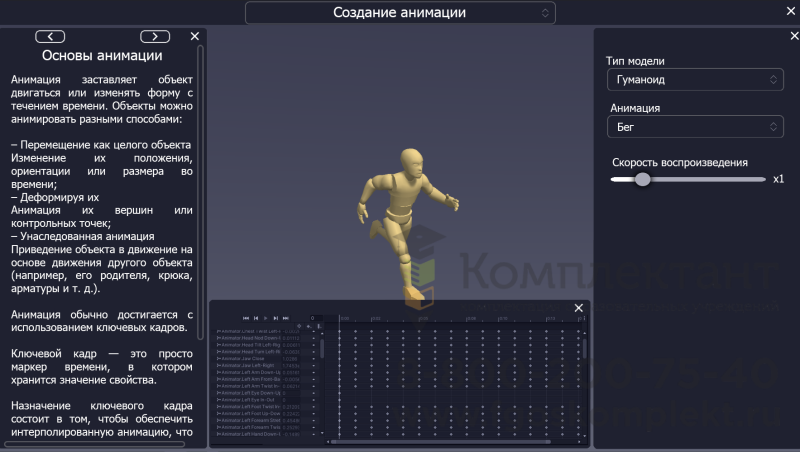The height and width of the screenshot is (452, 800).
Task: Close the animation timeline panel
Action: tap(578, 308)
